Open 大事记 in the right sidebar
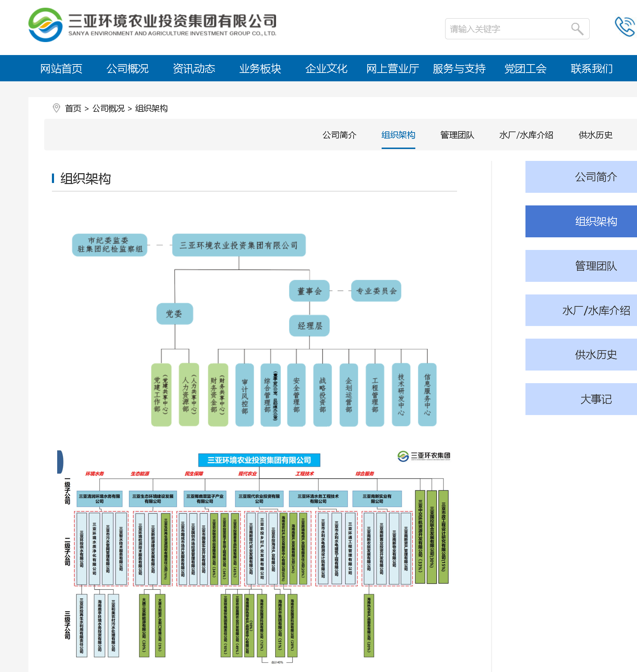The height and width of the screenshot is (672, 637). point(581,399)
